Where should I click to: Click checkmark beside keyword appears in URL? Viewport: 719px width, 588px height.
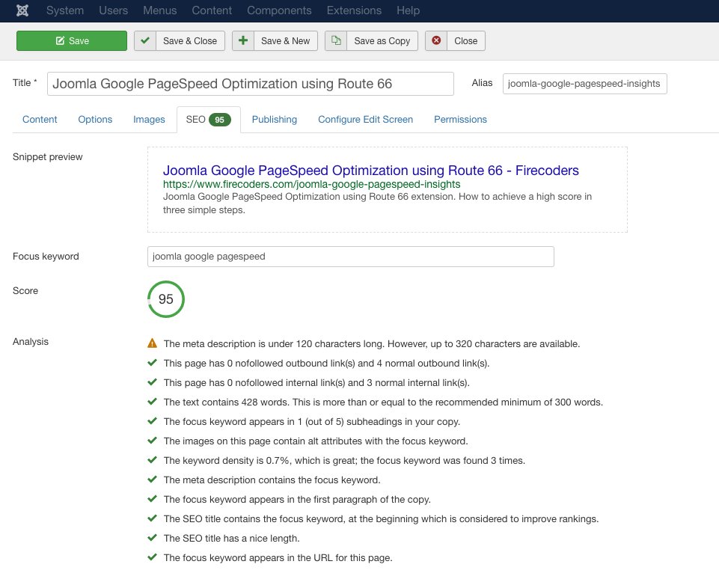coord(152,557)
